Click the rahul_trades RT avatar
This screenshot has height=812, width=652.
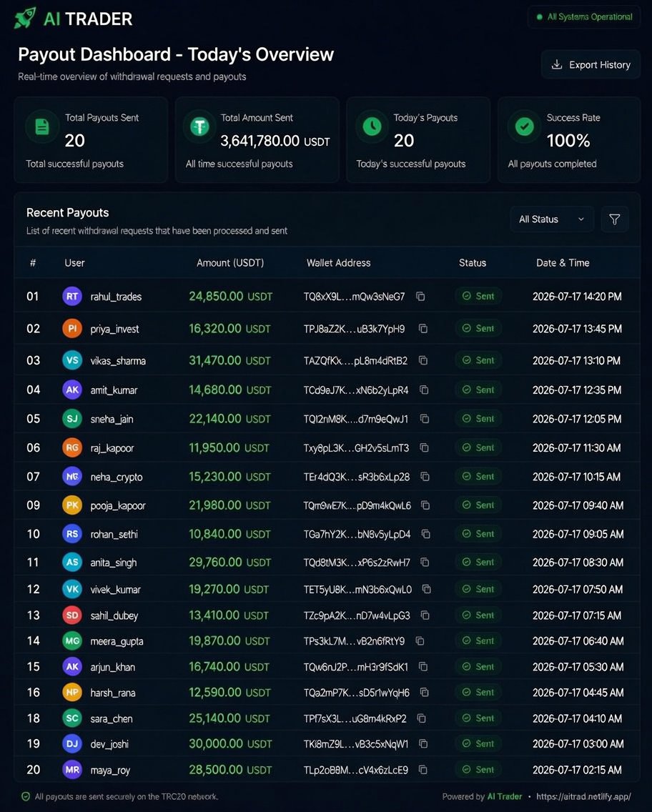point(72,296)
